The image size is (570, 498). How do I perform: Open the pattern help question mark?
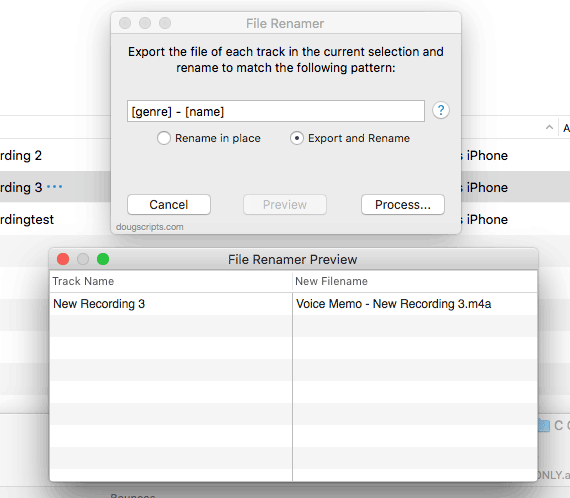click(x=441, y=110)
